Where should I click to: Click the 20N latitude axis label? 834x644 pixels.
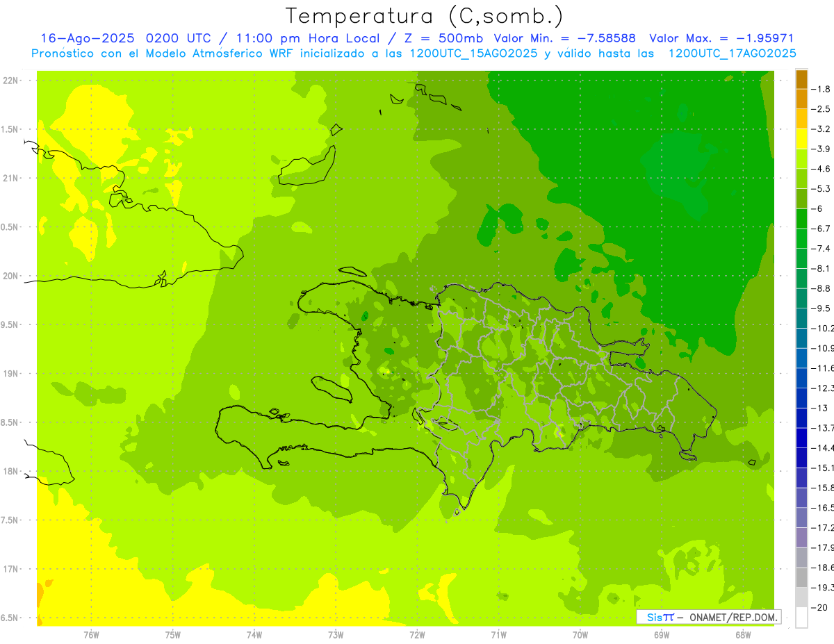(11, 276)
